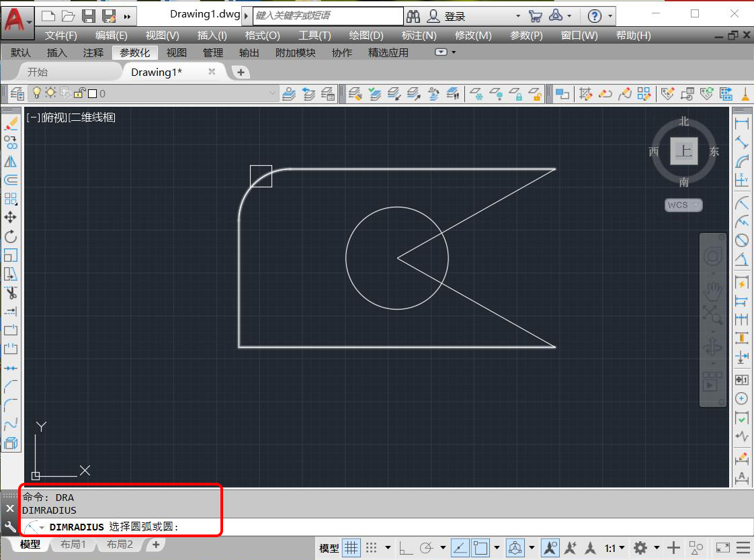Select the Linear dimension tool
This screenshot has height=560, width=754.
click(741, 124)
